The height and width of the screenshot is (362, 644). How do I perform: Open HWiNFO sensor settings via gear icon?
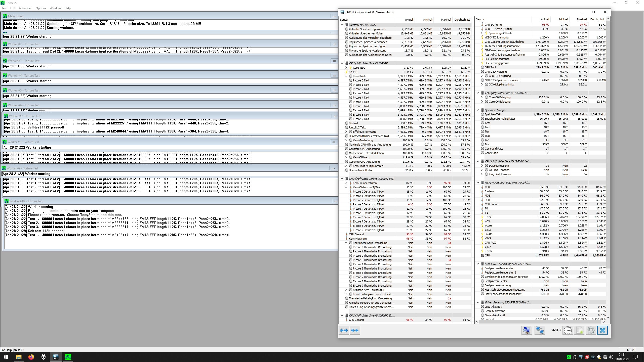pyautogui.click(x=591, y=330)
